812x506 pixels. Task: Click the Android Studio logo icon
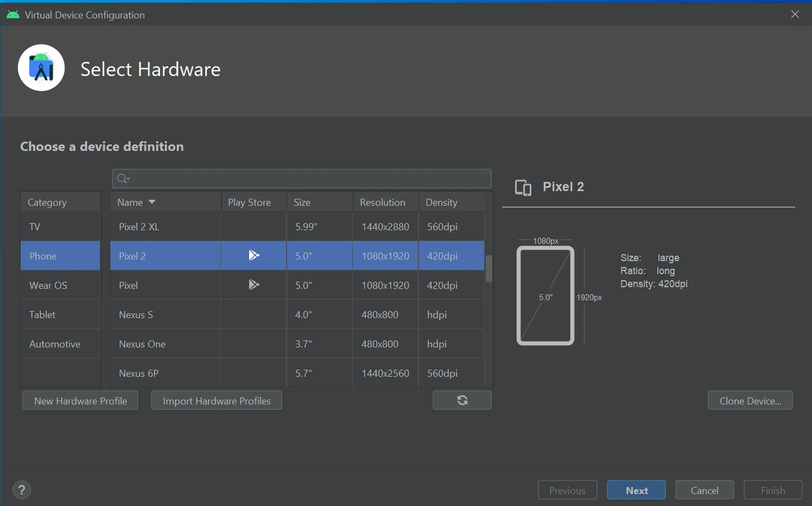point(41,68)
